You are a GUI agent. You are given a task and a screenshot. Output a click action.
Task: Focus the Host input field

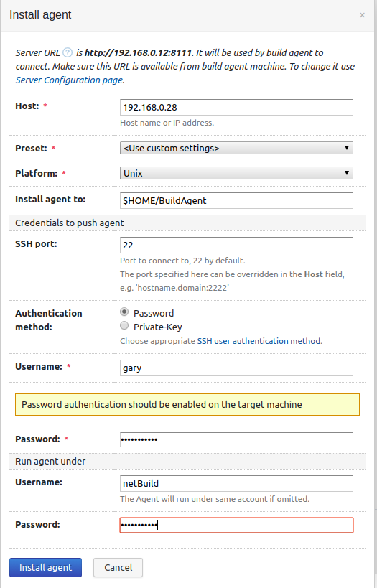pos(236,107)
